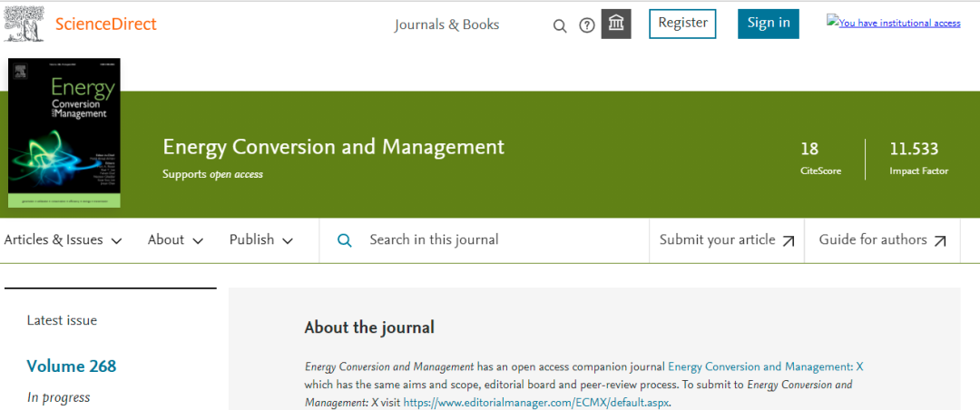
Task: Expand the Publish dropdown menu
Action: pyautogui.click(x=260, y=240)
